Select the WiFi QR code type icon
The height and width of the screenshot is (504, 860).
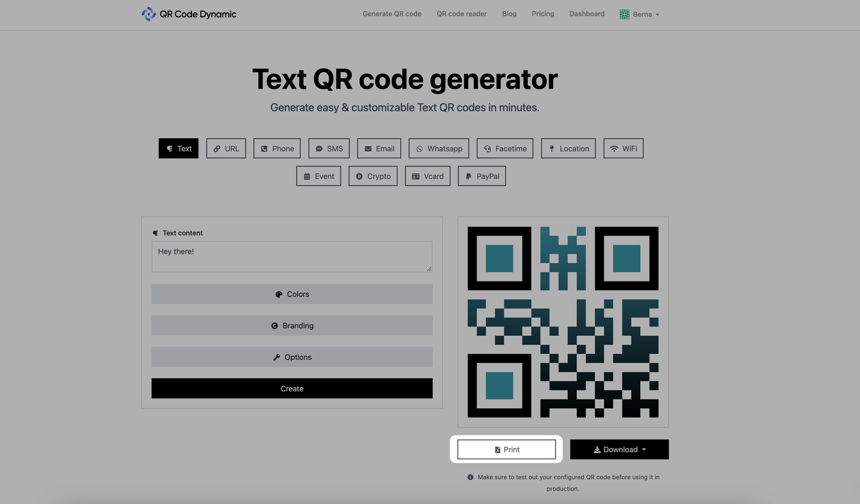(614, 148)
